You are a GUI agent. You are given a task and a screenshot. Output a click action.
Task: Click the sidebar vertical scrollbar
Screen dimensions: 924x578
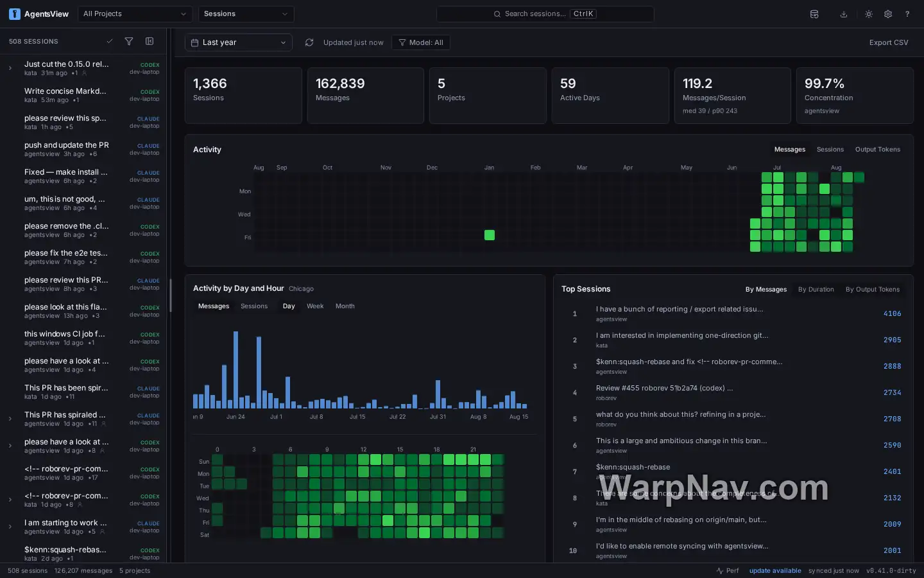click(x=170, y=295)
